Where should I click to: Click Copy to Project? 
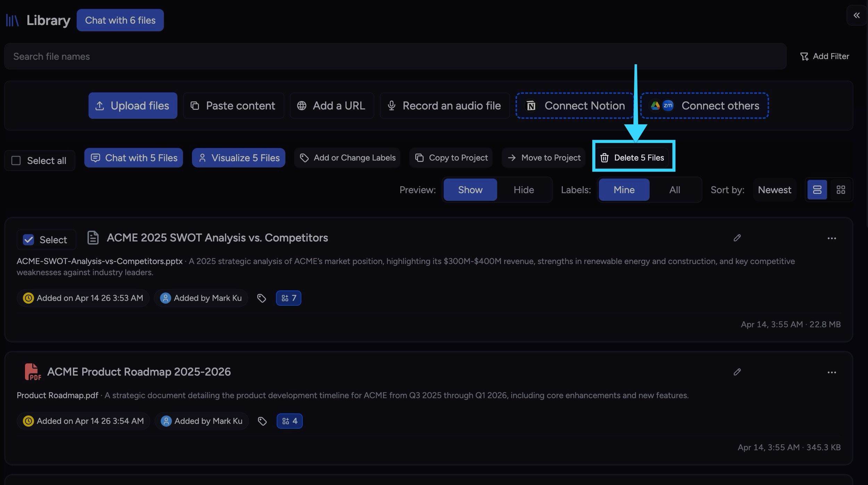(451, 158)
